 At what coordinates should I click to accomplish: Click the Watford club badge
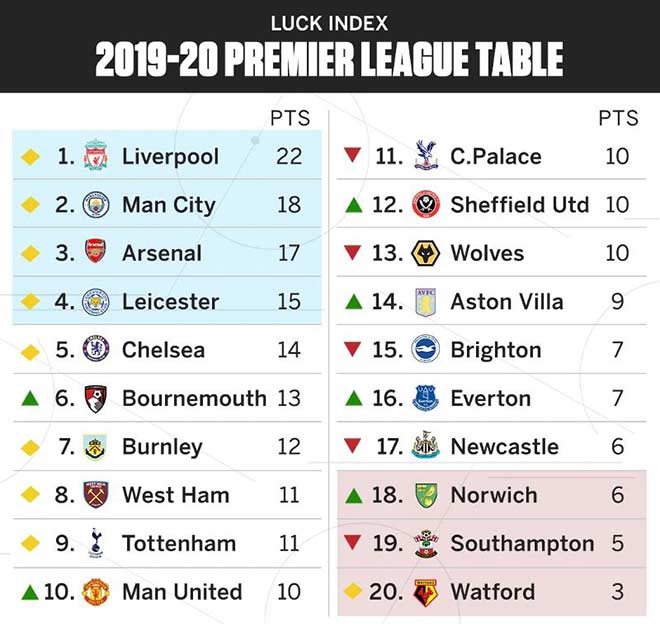tap(426, 592)
